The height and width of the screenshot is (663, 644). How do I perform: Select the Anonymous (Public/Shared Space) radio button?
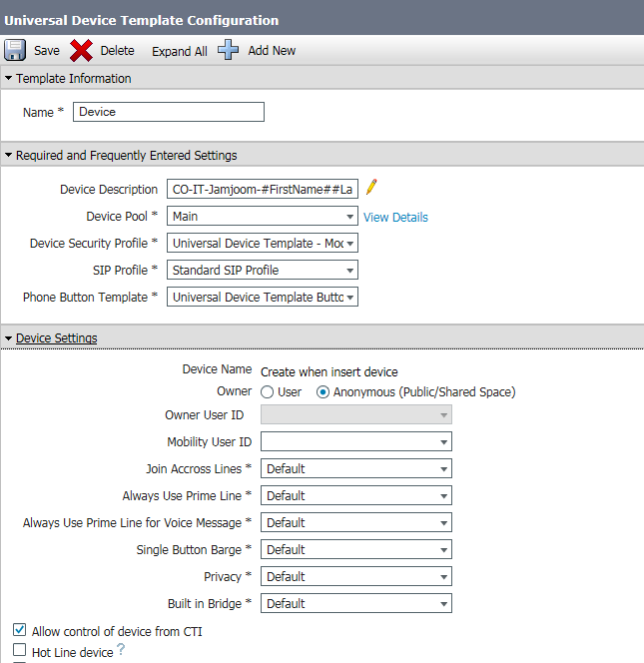point(322,392)
